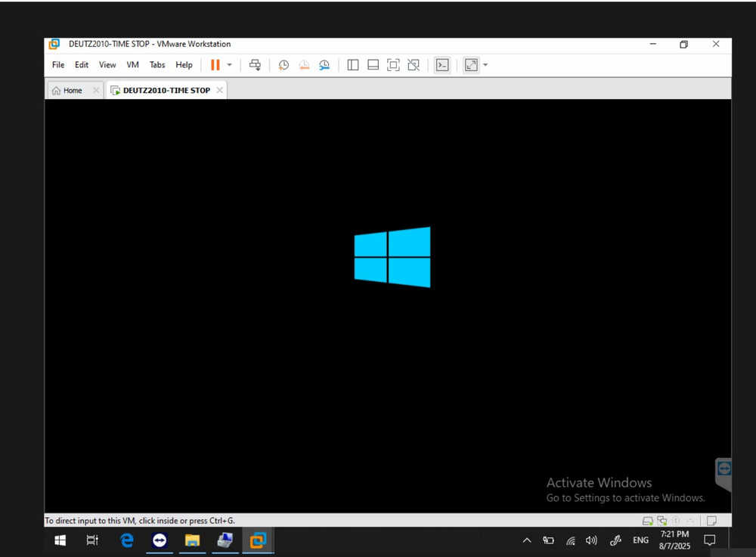
Task: Open the Tabs menu
Action: click(x=157, y=64)
